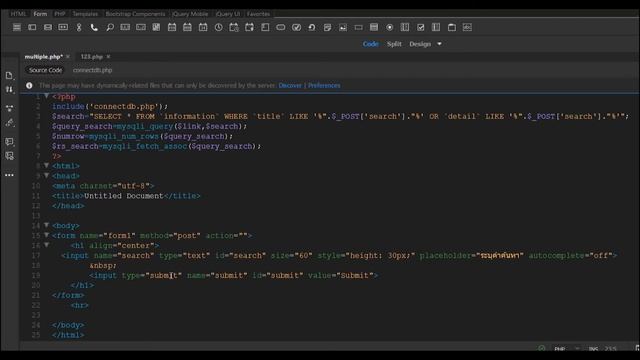Insert a Password field from toolbar
Image resolution: width=640 pixels, height=360 pixels.
[x=63, y=27]
